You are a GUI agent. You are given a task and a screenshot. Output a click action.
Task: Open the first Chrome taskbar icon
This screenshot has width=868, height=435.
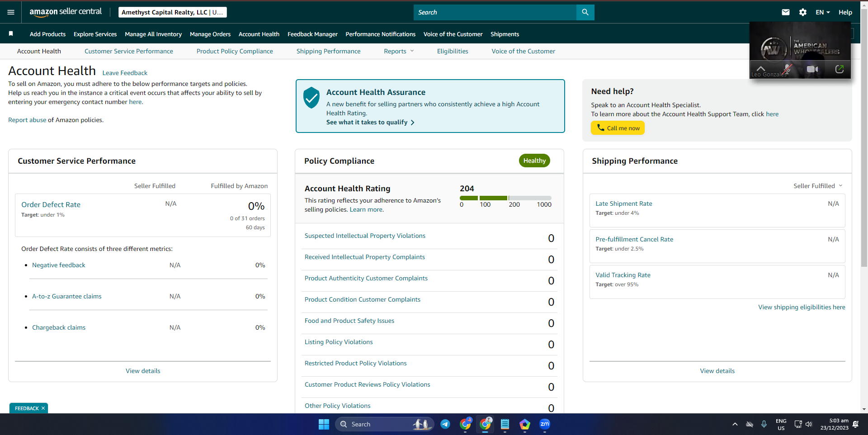pos(465,424)
